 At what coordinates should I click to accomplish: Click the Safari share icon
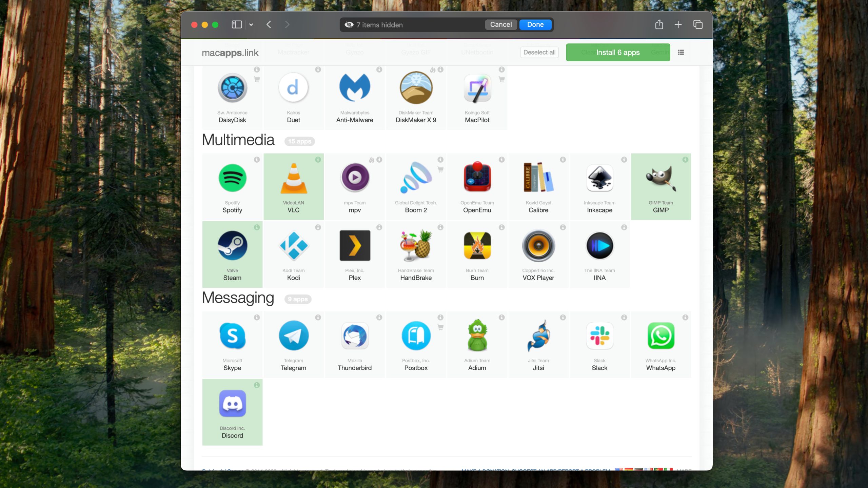[x=659, y=24]
